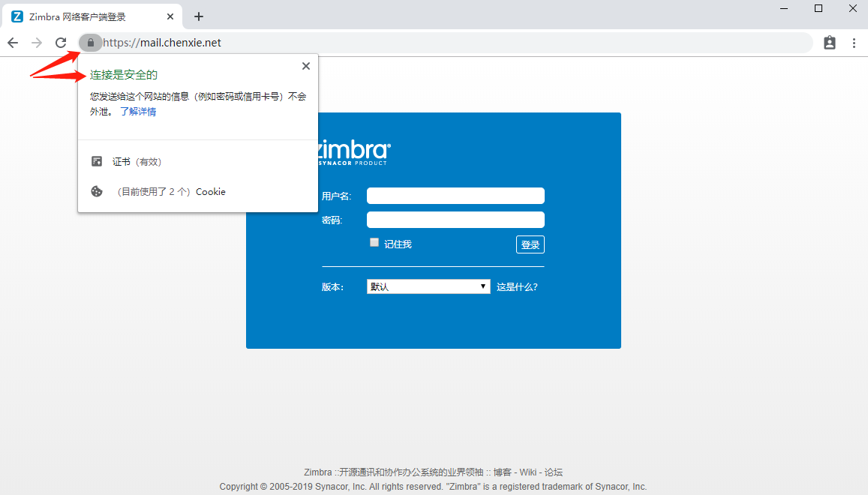Open the 博客 footer link
Image resolution: width=868 pixels, height=495 pixels.
(x=503, y=472)
